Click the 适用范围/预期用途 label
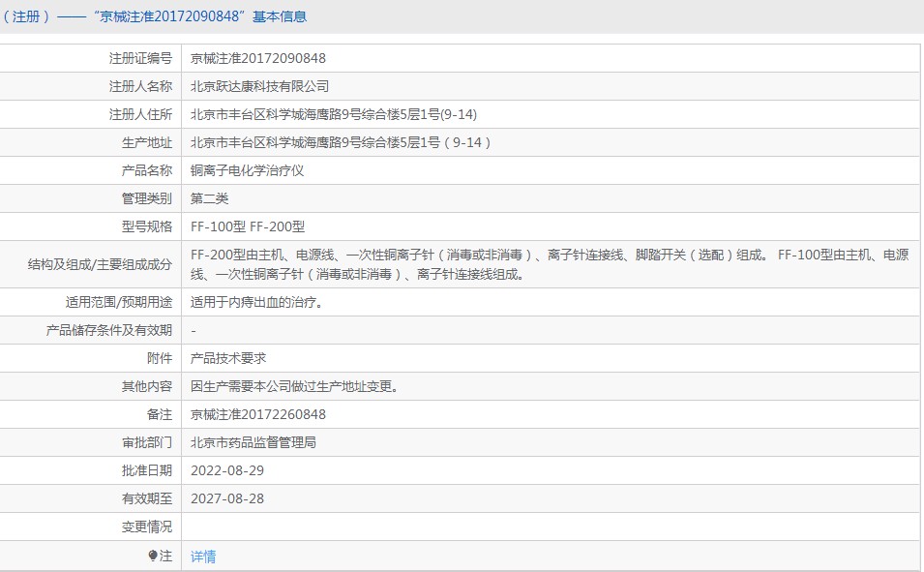Image resolution: width=924 pixels, height=572 pixels. click(x=118, y=303)
